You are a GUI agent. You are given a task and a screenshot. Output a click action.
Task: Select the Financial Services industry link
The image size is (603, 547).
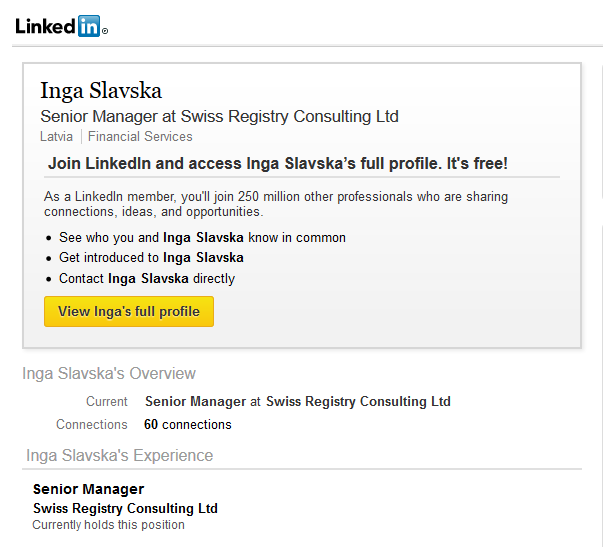(140, 137)
